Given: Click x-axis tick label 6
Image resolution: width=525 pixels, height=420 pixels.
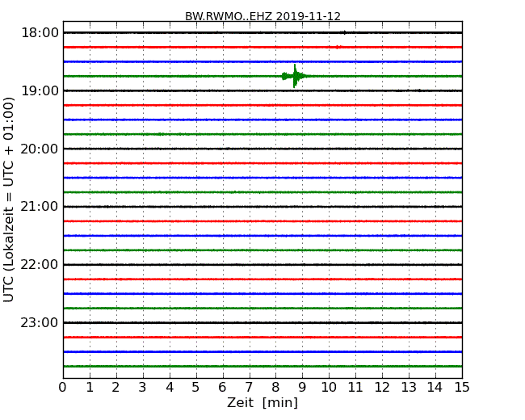Looking at the screenshot, I should (222, 388).
